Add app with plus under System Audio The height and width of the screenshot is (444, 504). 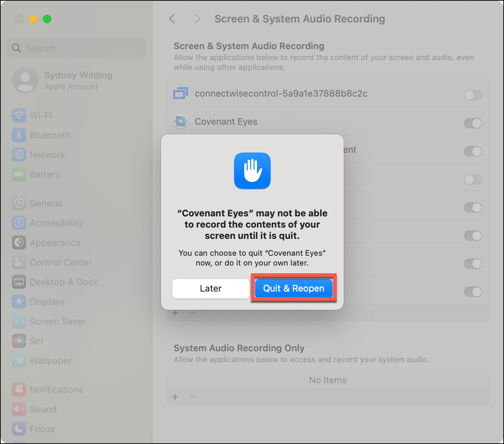[175, 397]
